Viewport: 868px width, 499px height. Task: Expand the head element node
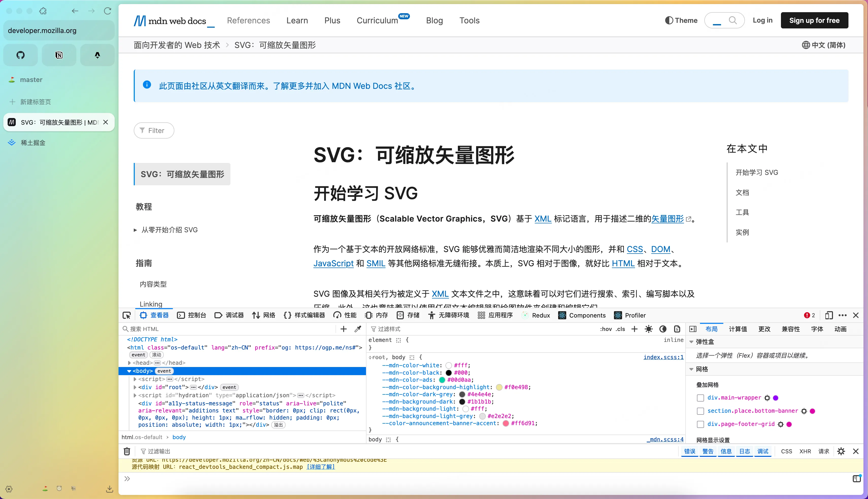(129, 363)
